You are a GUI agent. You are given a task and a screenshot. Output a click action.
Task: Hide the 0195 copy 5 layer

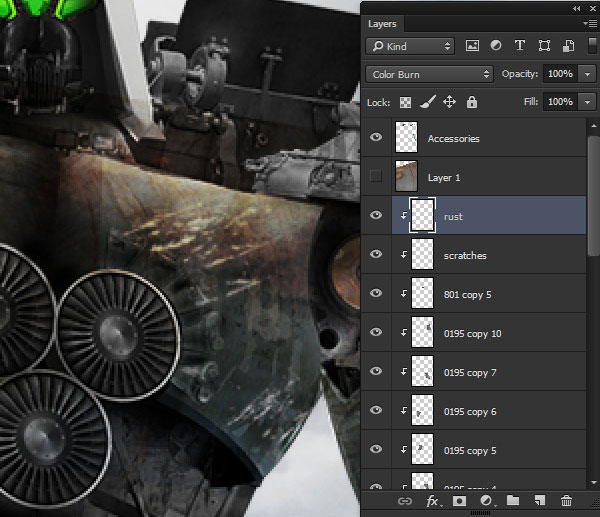tap(376, 449)
